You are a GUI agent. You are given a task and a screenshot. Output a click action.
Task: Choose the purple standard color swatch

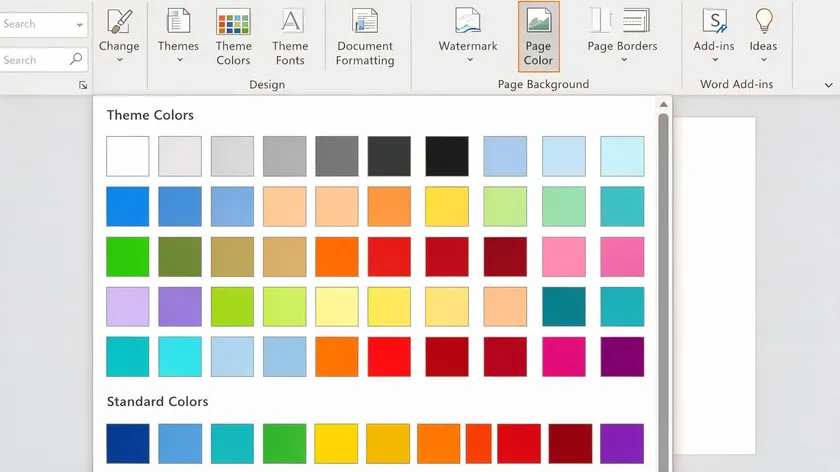[x=622, y=444]
